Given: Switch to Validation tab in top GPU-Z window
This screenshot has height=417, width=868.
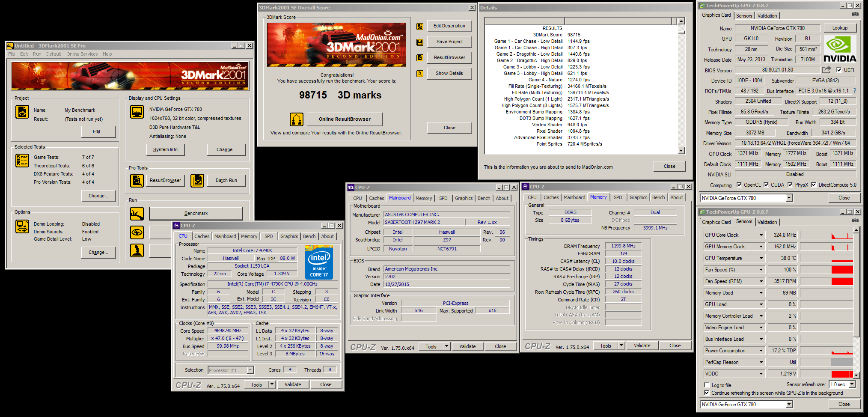Looking at the screenshot, I should (x=767, y=16).
